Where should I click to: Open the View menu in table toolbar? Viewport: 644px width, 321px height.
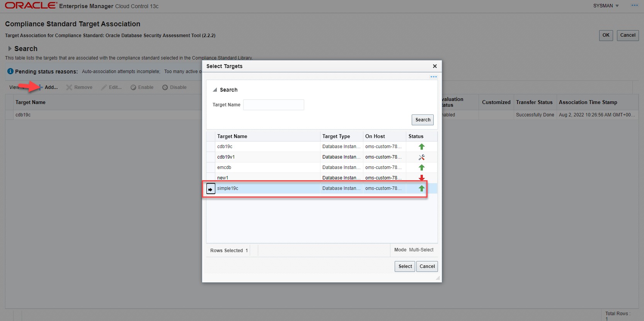click(14, 87)
